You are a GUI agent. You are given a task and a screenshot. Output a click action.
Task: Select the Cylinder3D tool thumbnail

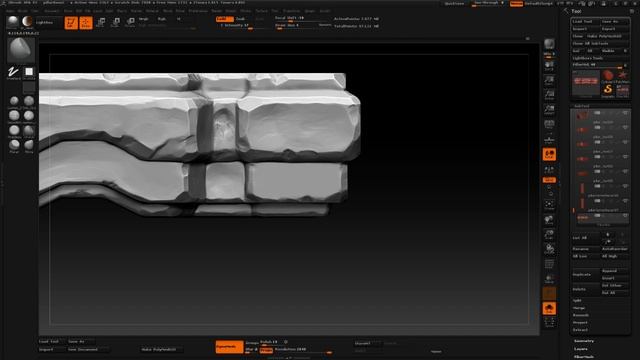pyautogui.click(x=608, y=76)
